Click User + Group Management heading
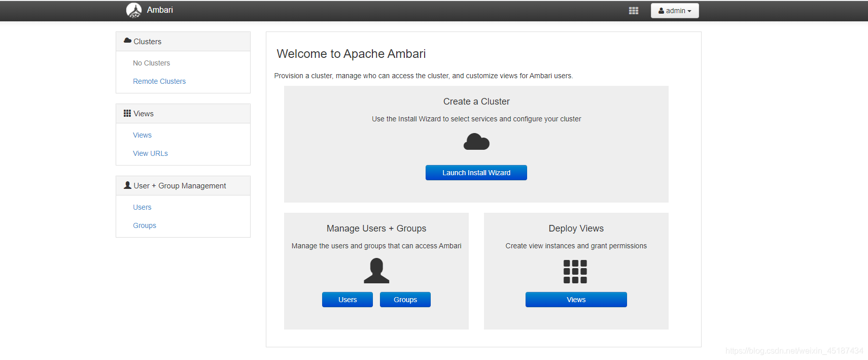This screenshot has height=360, width=868. [x=183, y=186]
